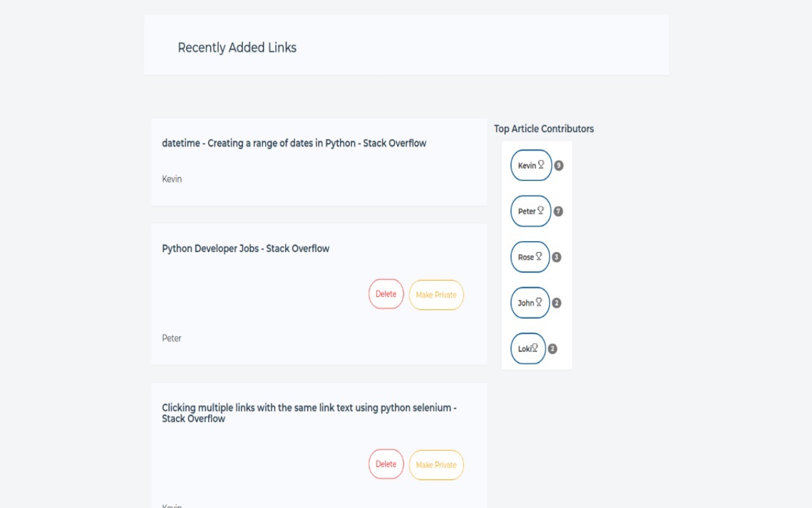Click the trophy icon beside Peter
The image size is (812, 508).
tap(540, 211)
